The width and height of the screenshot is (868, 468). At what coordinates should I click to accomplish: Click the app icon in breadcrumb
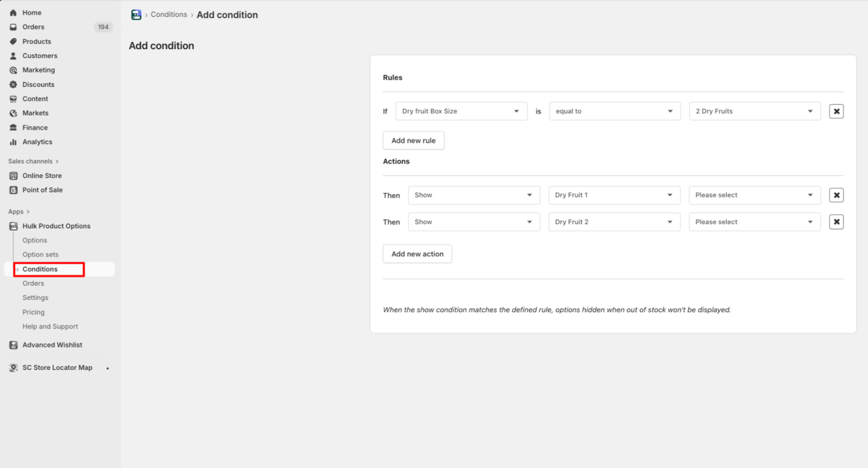click(136, 15)
